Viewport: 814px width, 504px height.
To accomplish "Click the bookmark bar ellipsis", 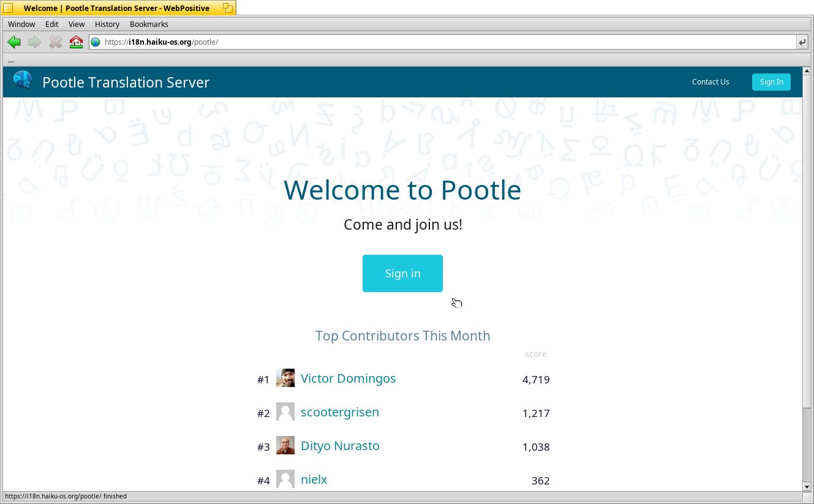I will (x=11, y=60).
